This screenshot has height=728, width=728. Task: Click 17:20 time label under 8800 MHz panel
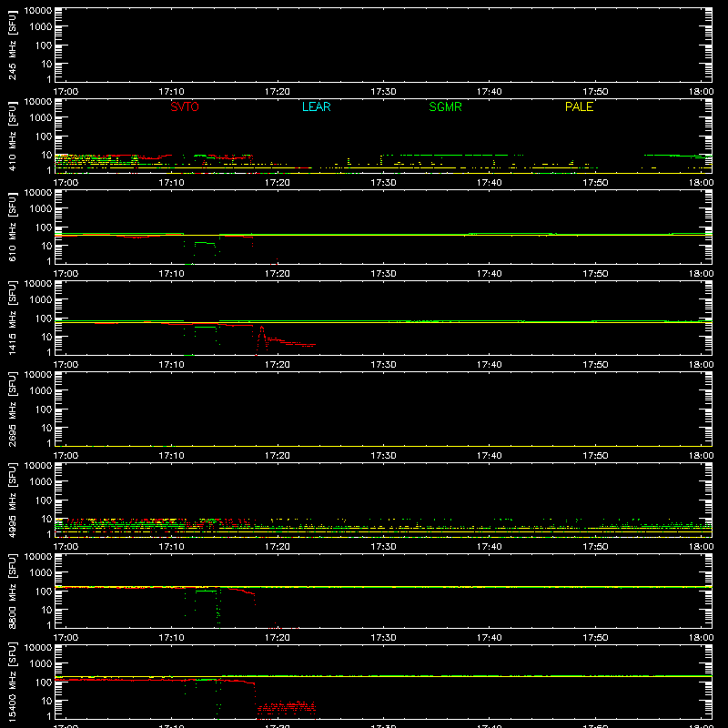tap(278, 638)
